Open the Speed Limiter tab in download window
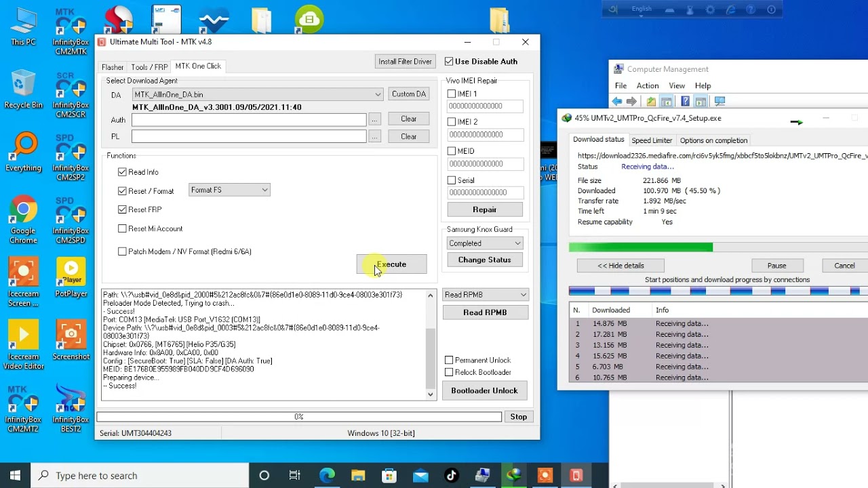868x488 pixels. [652, 140]
